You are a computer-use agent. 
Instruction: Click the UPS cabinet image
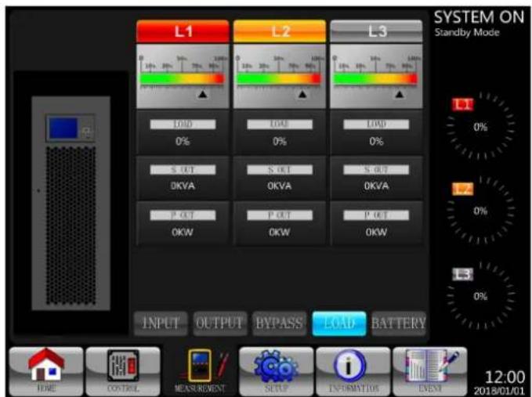tap(71, 203)
